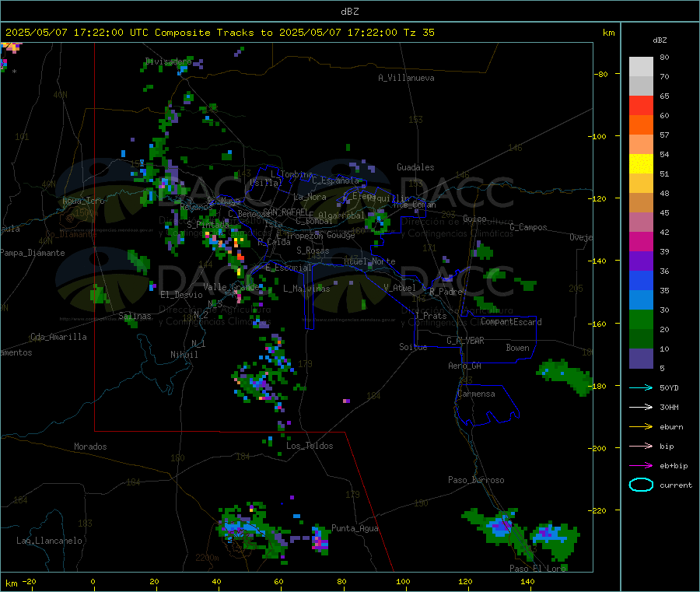Click the 'V_Atuel' map label
The image size is (700, 592).
click(400, 288)
